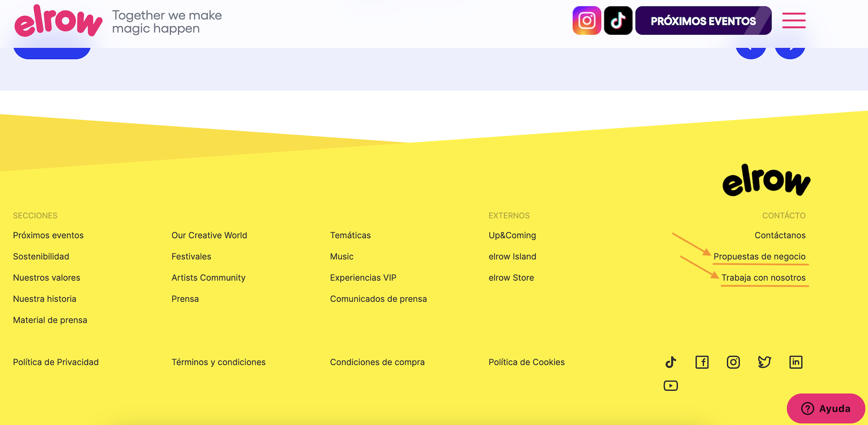Open the footer LinkedIn icon

pyautogui.click(x=796, y=362)
